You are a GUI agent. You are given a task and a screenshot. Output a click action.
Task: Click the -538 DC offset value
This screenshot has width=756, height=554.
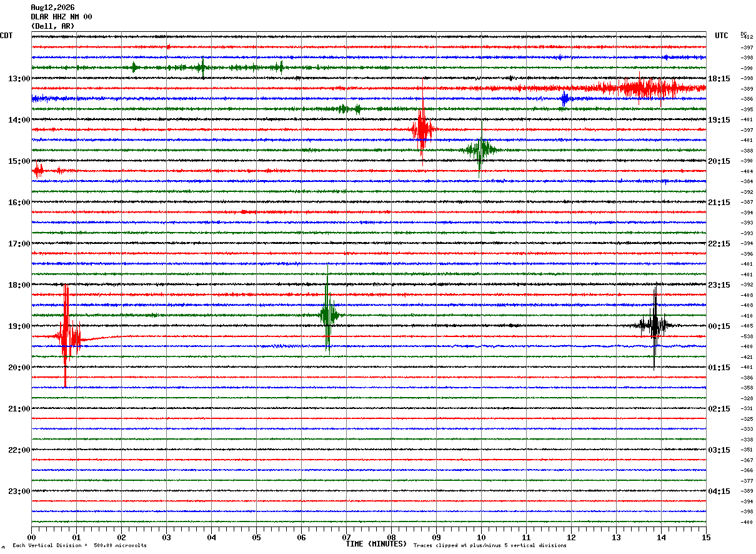click(x=747, y=336)
